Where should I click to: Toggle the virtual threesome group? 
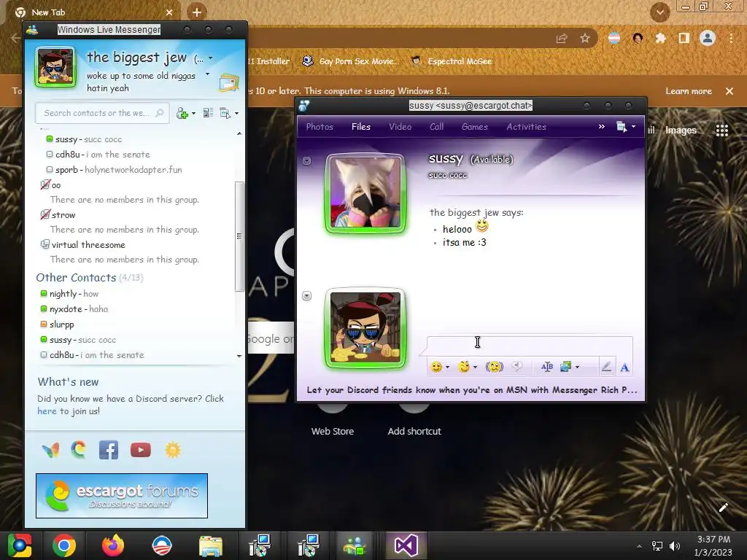[45, 245]
